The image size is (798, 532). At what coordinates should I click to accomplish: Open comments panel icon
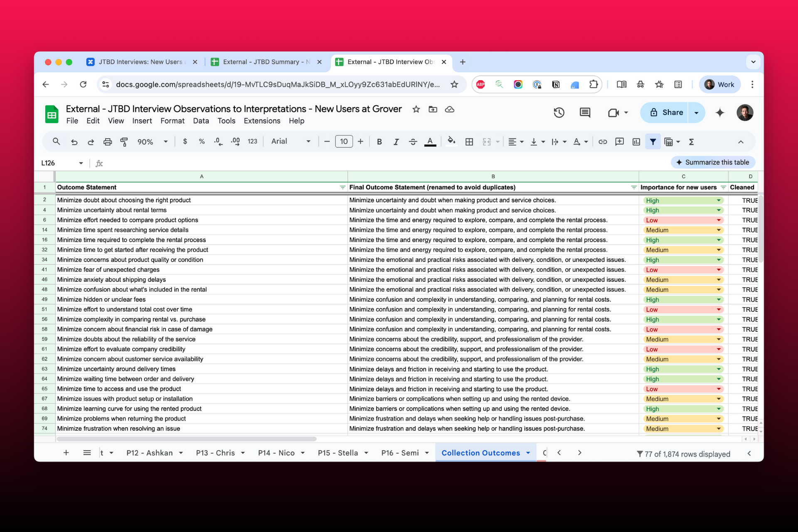pyautogui.click(x=585, y=113)
